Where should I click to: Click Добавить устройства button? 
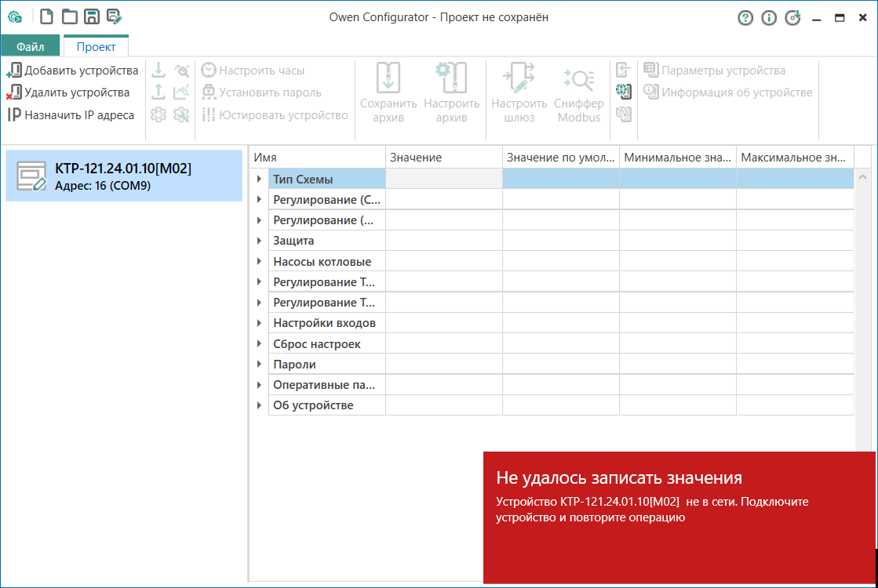(73, 71)
